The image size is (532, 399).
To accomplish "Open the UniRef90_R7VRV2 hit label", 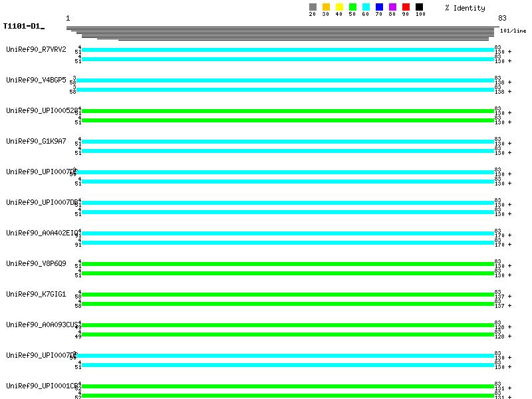I will click(x=36, y=50).
